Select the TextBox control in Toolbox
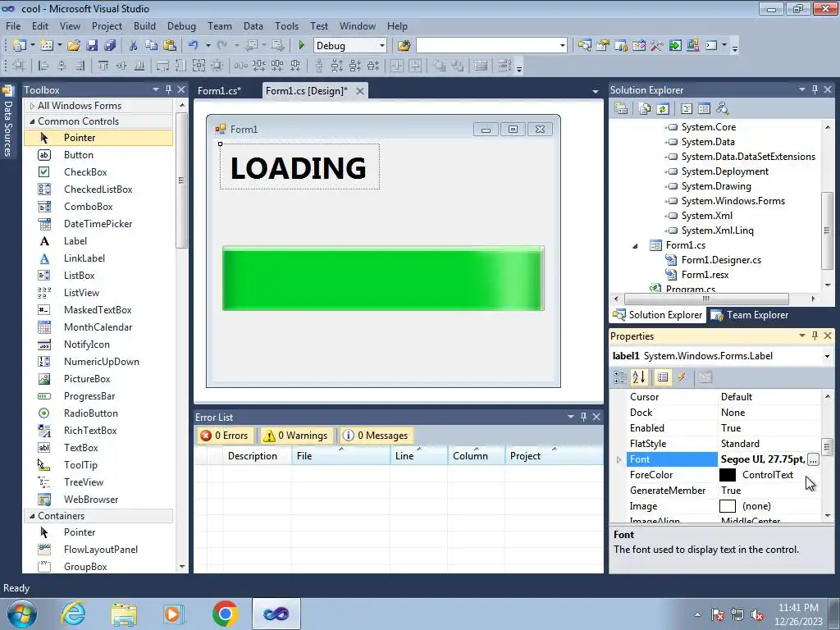 pos(81,447)
